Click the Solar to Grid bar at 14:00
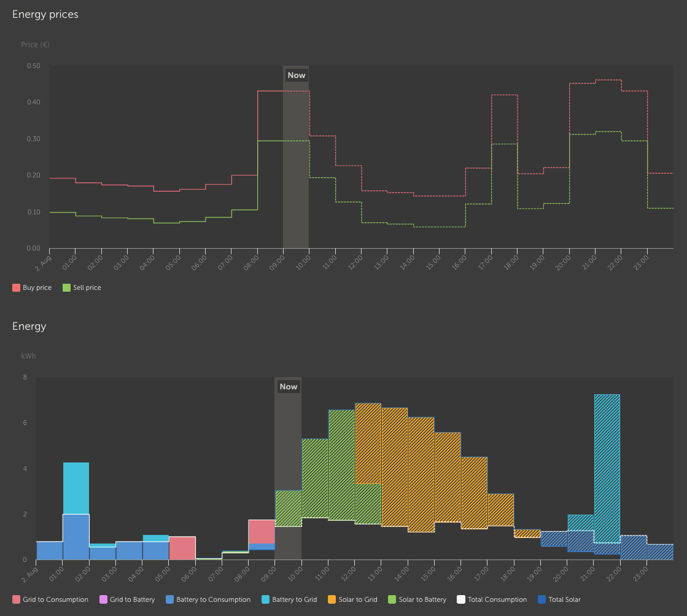Screen dimensions: 687x616 pyautogui.click(x=421, y=474)
